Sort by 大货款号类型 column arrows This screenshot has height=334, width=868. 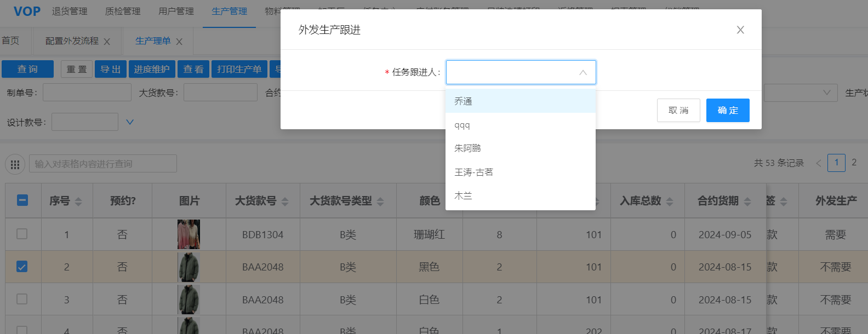380,201
